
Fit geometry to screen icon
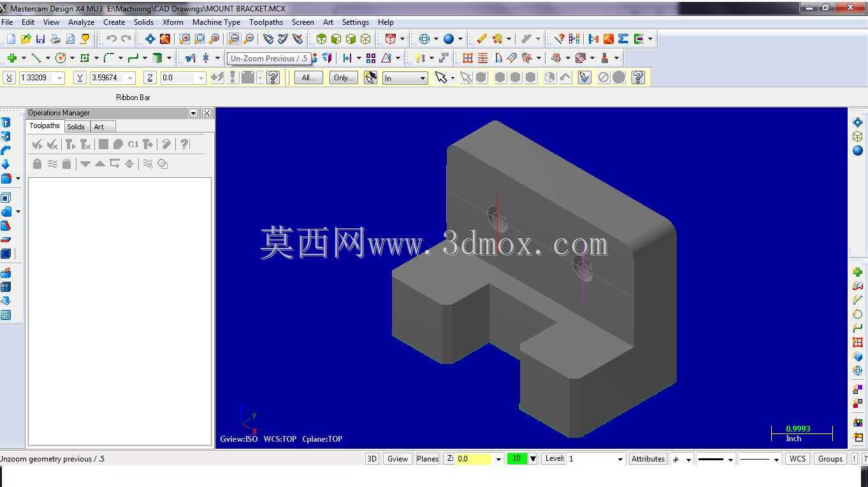[x=150, y=39]
